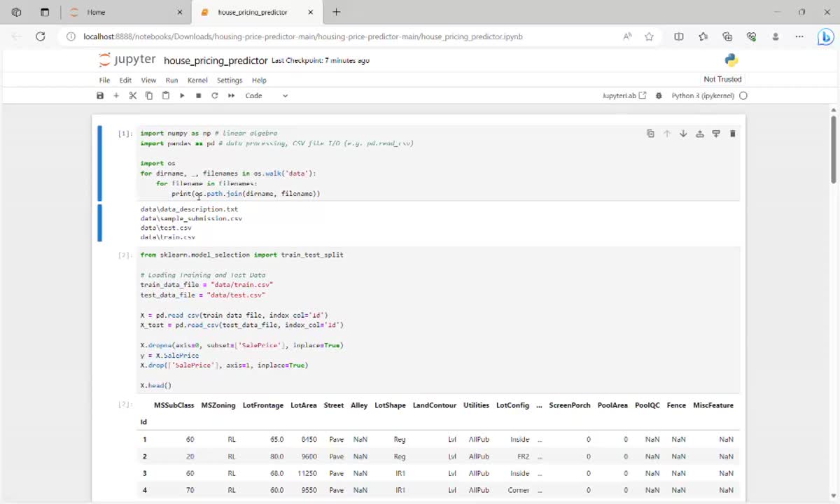Image resolution: width=840 pixels, height=504 pixels.
Task: Click the LotFrontage column header
Action: coord(263,405)
